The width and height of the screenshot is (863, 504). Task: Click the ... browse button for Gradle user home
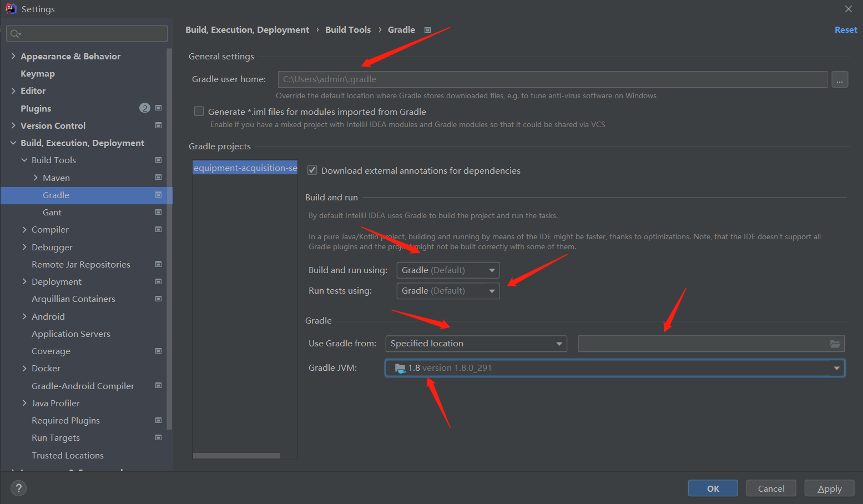(x=840, y=79)
